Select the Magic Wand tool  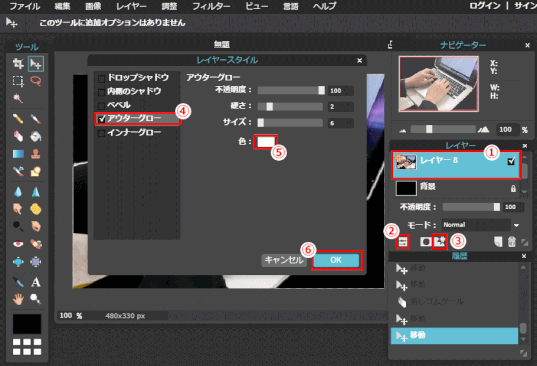coord(18,99)
